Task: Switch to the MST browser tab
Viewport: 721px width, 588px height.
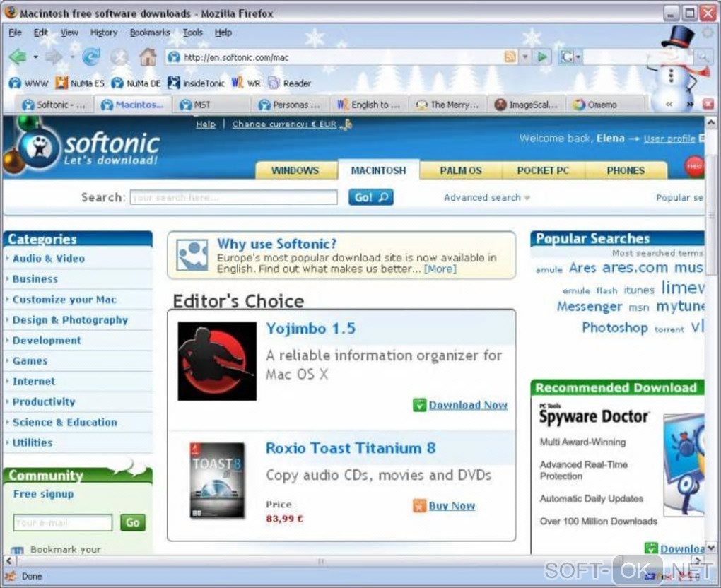Action: pos(212,105)
